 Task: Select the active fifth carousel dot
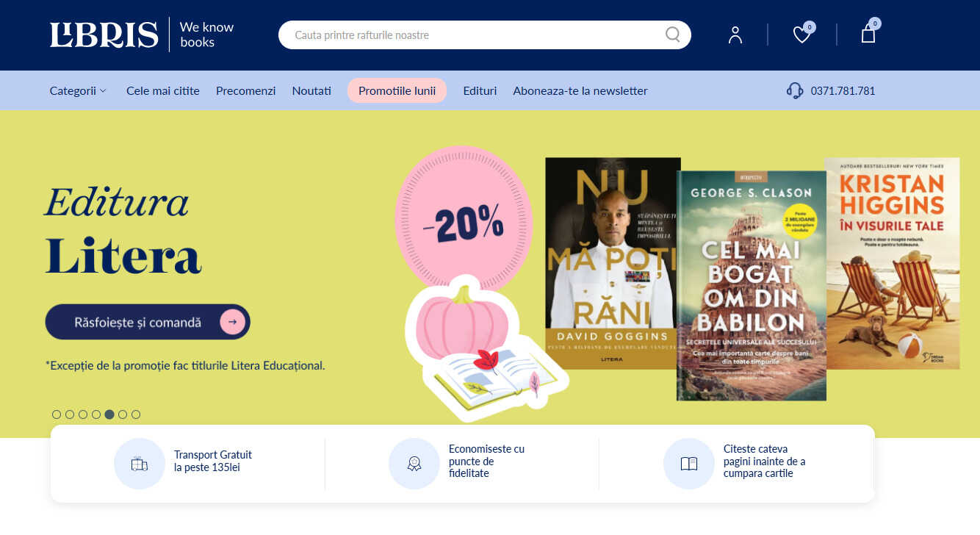tap(109, 414)
